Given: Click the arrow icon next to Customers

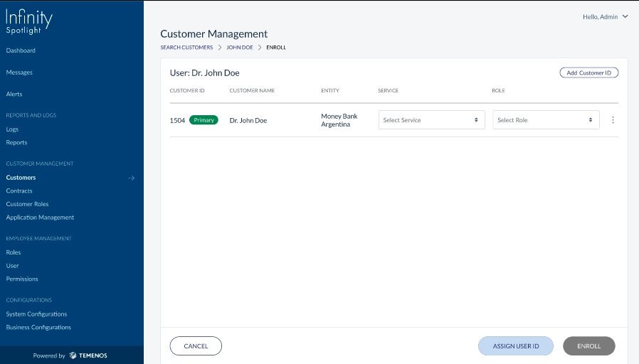Looking at the screenshot, I should (x=131, y=178).
